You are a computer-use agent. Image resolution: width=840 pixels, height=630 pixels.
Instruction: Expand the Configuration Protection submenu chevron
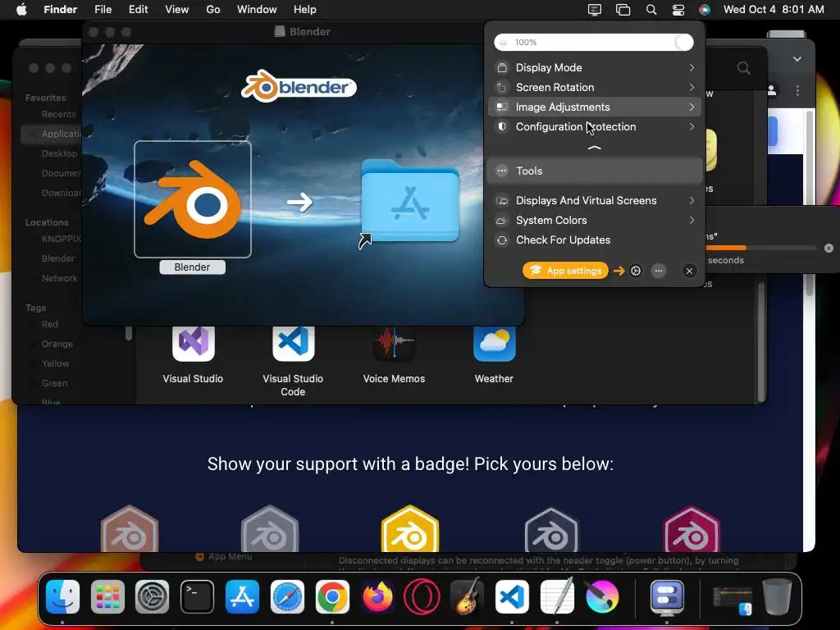pos(692,127)
